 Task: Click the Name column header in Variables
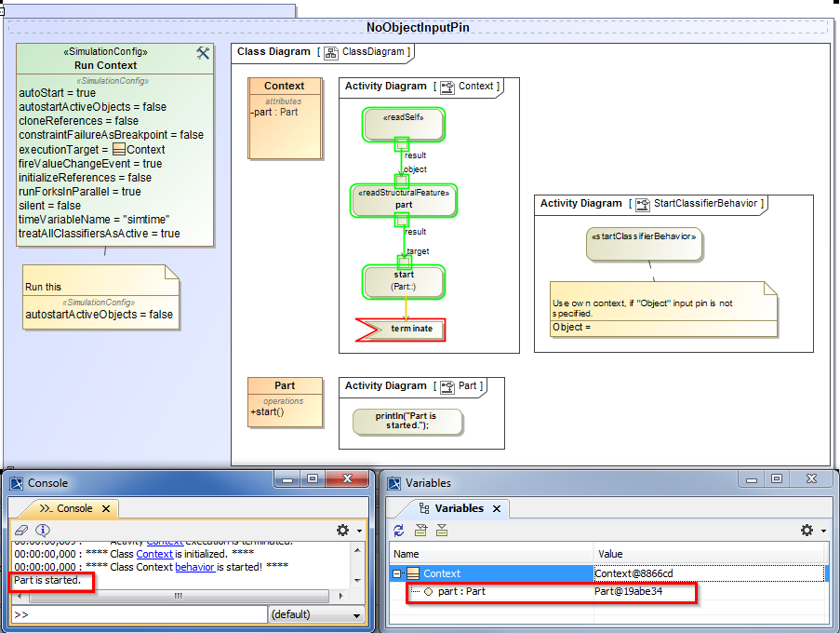pos(491,554)
